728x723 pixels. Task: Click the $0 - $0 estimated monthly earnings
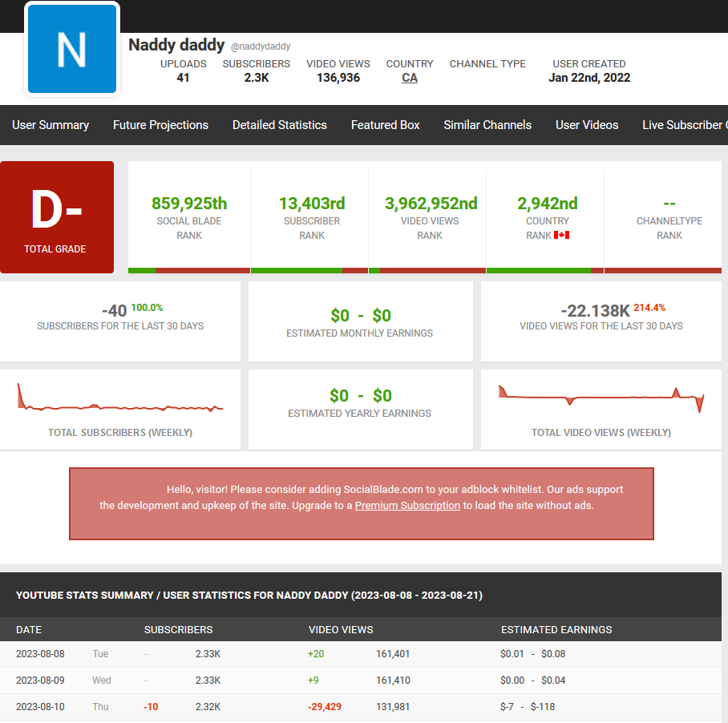[361, 316]
